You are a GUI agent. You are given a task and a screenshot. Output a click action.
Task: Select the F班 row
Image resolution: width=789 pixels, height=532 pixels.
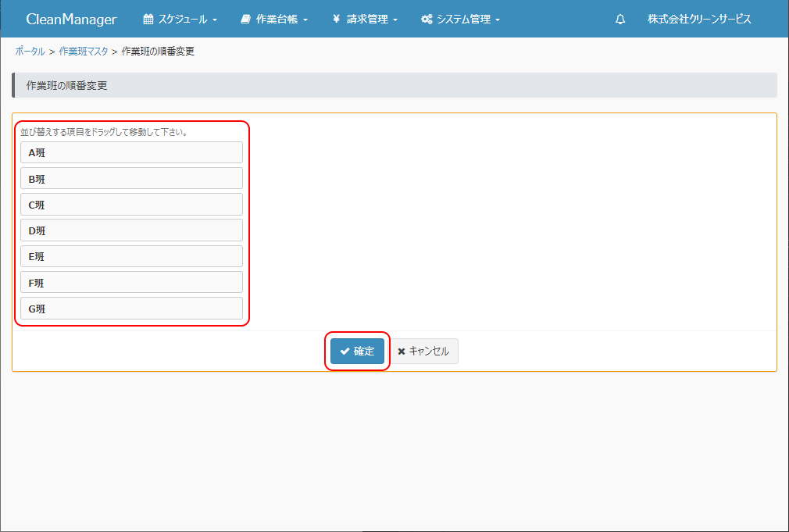131,282
